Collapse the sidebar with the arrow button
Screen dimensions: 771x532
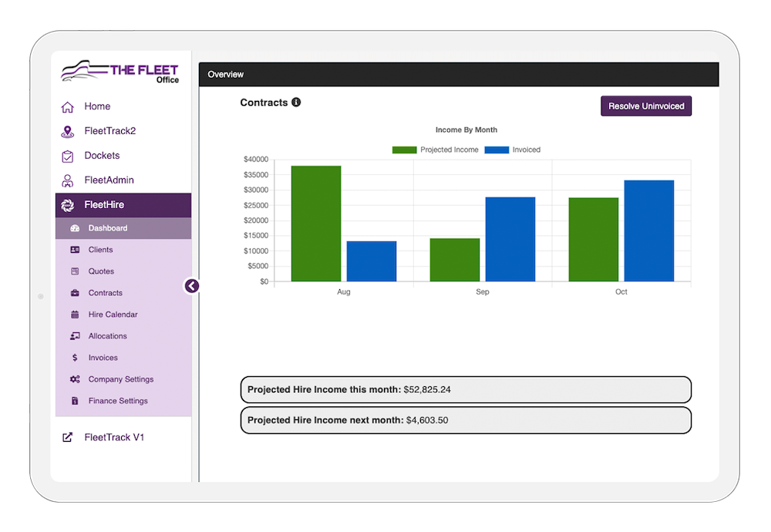pyautogui.click(x=192, y=286)
